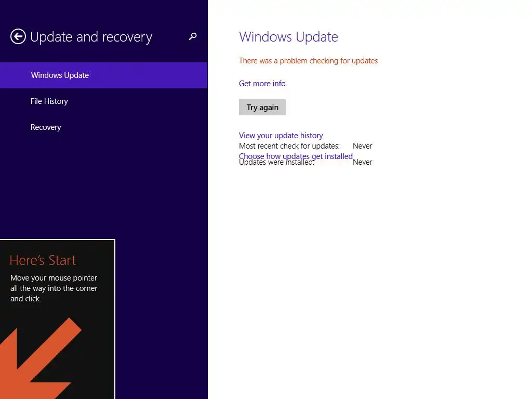532x399 pixels.
Task: Open the Get more info link
Action: click(262, 84)
